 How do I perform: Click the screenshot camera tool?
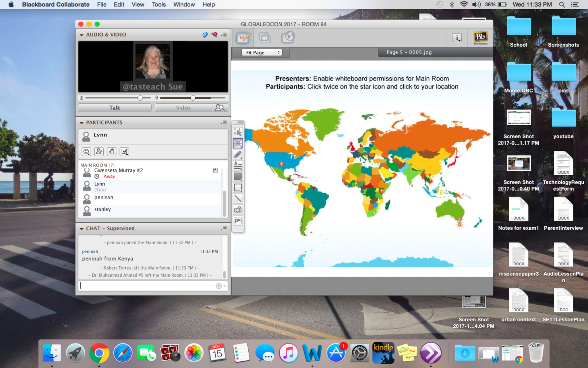tap(238, 210)
